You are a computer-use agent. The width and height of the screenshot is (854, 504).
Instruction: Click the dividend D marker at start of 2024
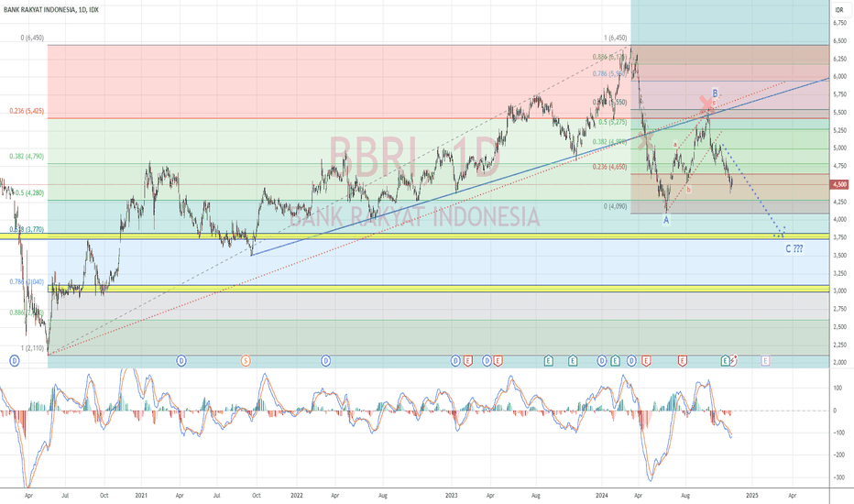[602, 361]
